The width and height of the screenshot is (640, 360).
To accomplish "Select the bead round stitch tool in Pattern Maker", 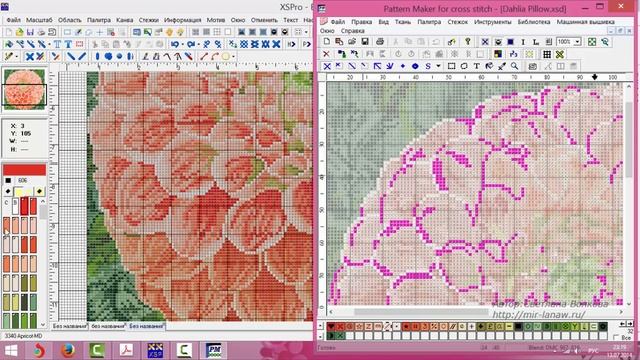I will (415, 66).
